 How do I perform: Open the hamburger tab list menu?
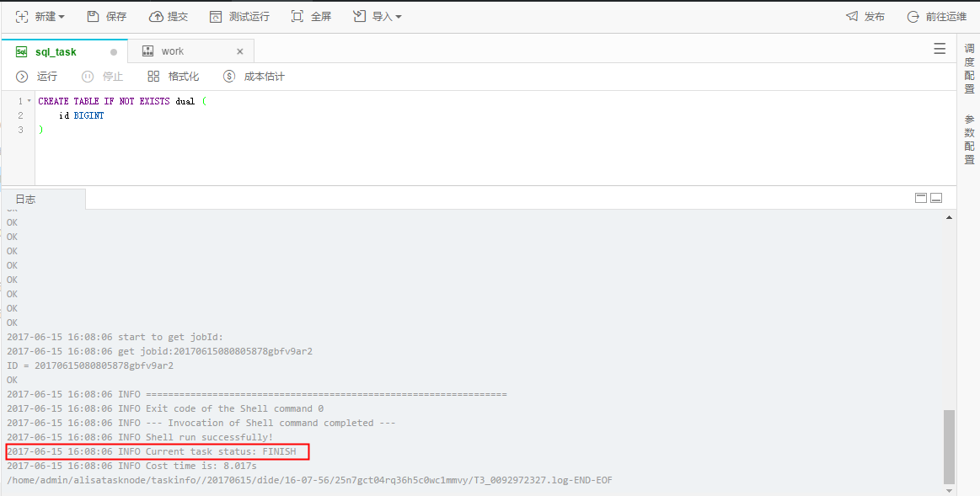(940, 49)
